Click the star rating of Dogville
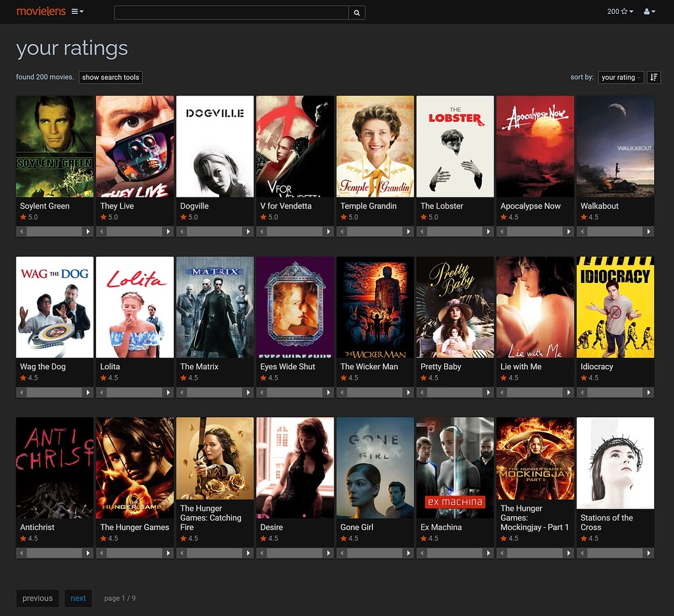The width and height of the screenshot is (674, 616). coord(189,217)
